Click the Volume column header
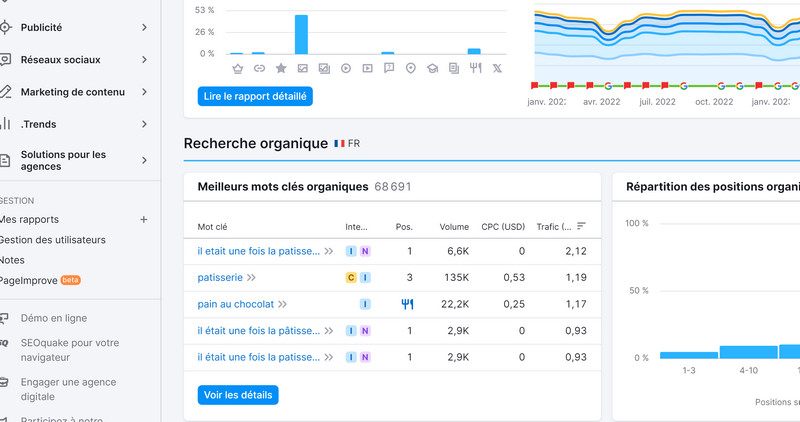Viewport: 800px width, 422px height. click(x=454, y=227)
